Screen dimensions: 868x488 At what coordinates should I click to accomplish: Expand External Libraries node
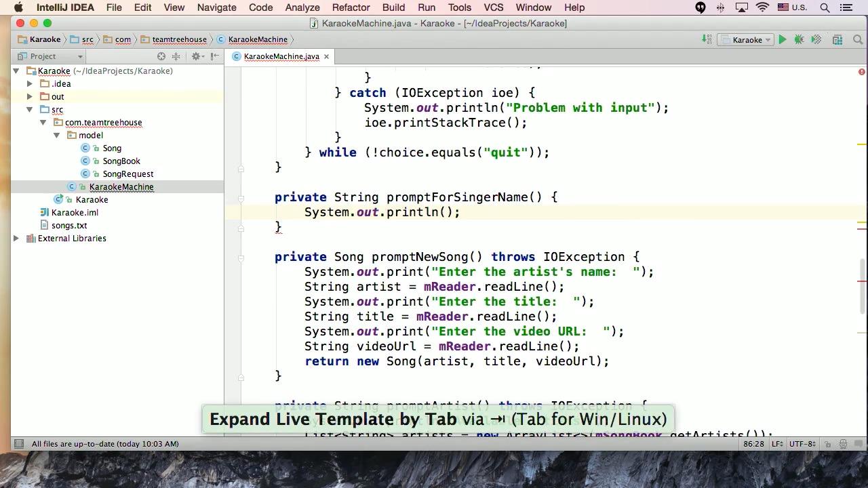pyautogui.click(x=16, y=238)
